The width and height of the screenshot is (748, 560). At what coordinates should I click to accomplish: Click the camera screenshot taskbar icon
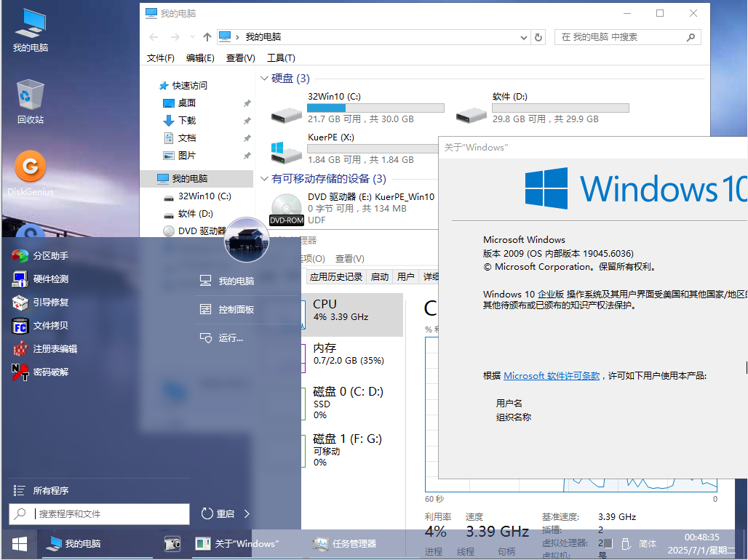click(x=172, y=544)
